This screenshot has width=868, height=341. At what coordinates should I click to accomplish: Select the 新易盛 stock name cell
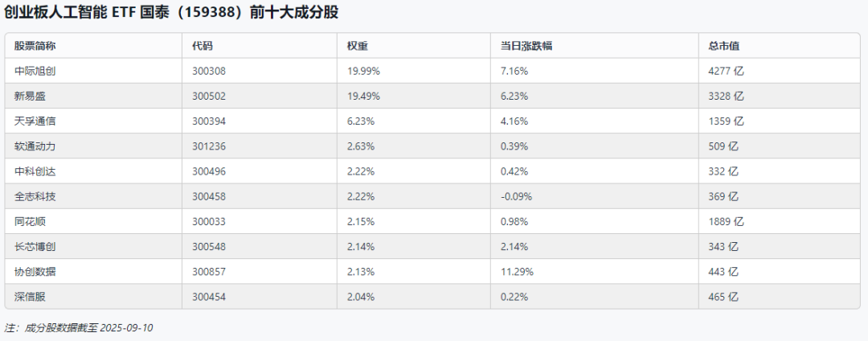(x=31, y=96)
